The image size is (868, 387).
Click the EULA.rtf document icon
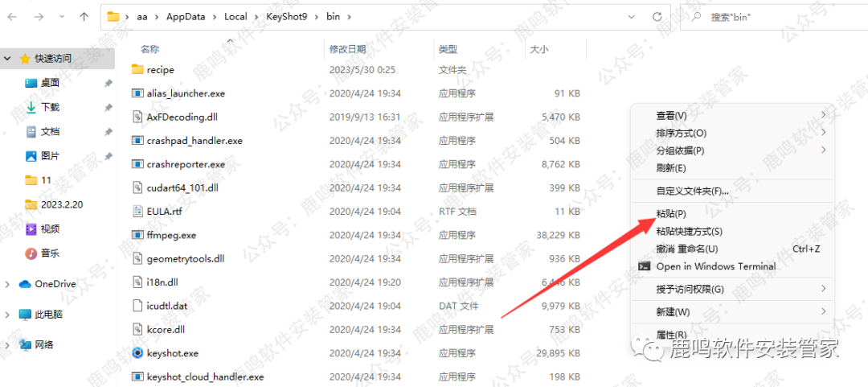pyautogui.click(x=137, y=212)
